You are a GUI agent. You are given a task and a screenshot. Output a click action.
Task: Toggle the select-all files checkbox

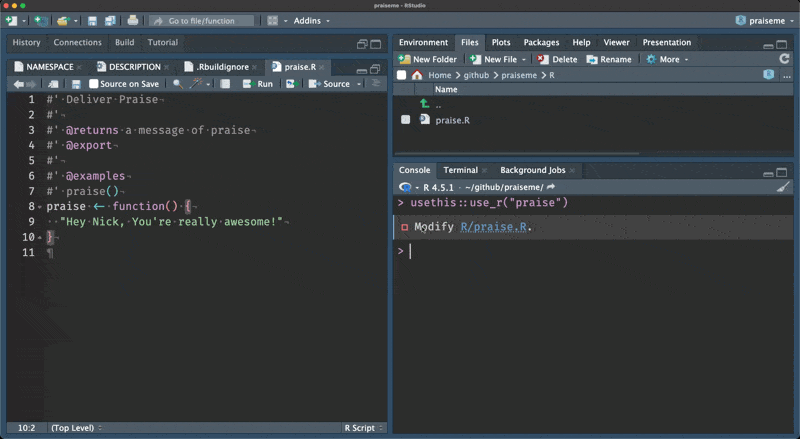402,75
